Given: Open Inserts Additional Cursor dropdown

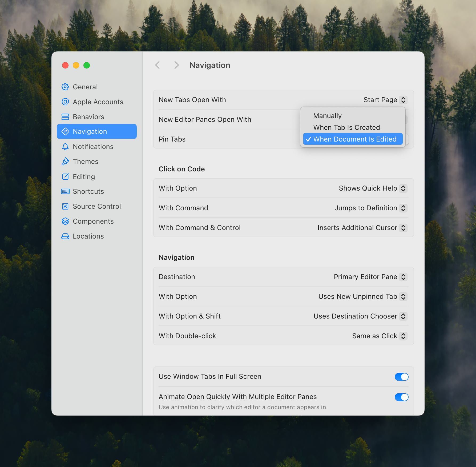Looking at the screenshot, I should coord(362,228).
